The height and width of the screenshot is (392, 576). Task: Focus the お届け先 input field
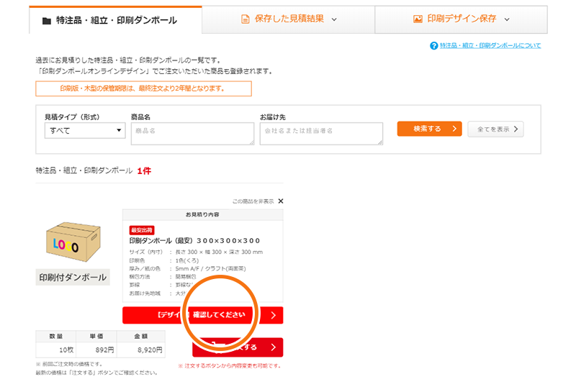click(x=321, y=134)
